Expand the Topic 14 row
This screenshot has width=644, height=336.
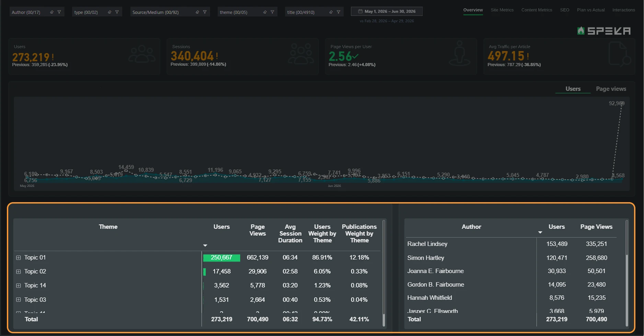[x=19, y=286]
